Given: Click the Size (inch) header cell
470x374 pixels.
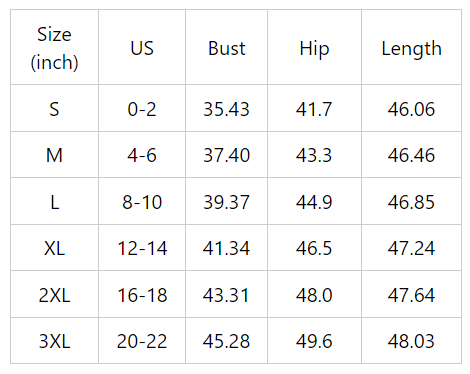Looking at the screenshot, I should coord(54,47).
